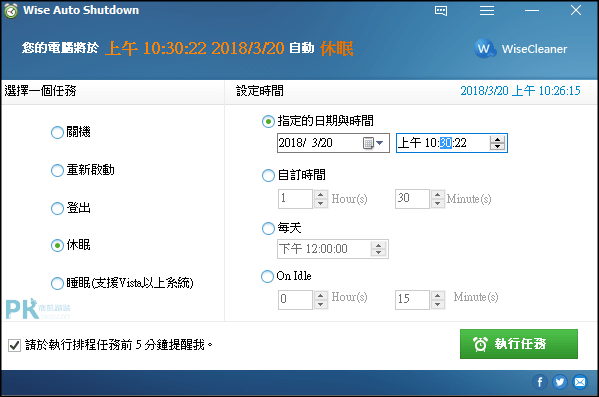
Task: Decrease custom Minute(s) value of 30
Action: click(438, 203)
